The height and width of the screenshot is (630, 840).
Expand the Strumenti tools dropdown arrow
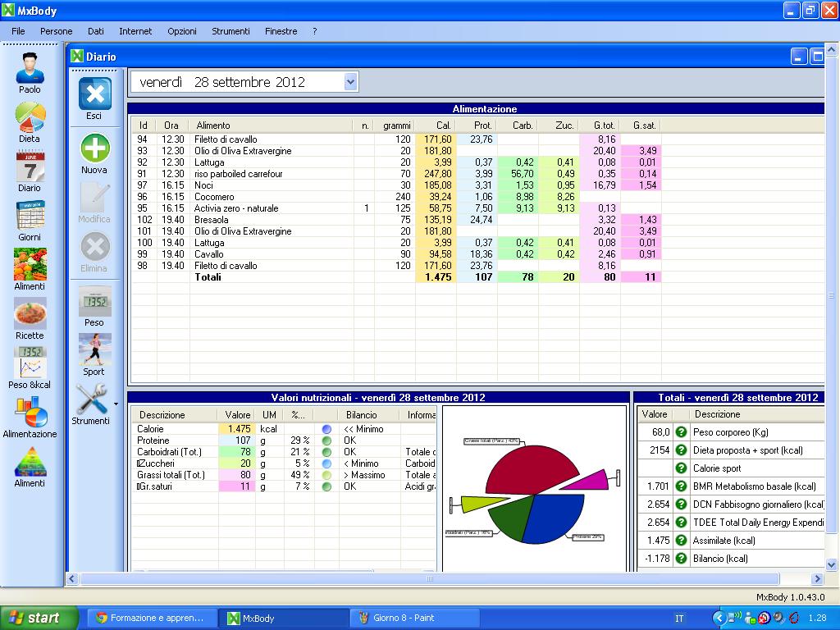(116, 404)
